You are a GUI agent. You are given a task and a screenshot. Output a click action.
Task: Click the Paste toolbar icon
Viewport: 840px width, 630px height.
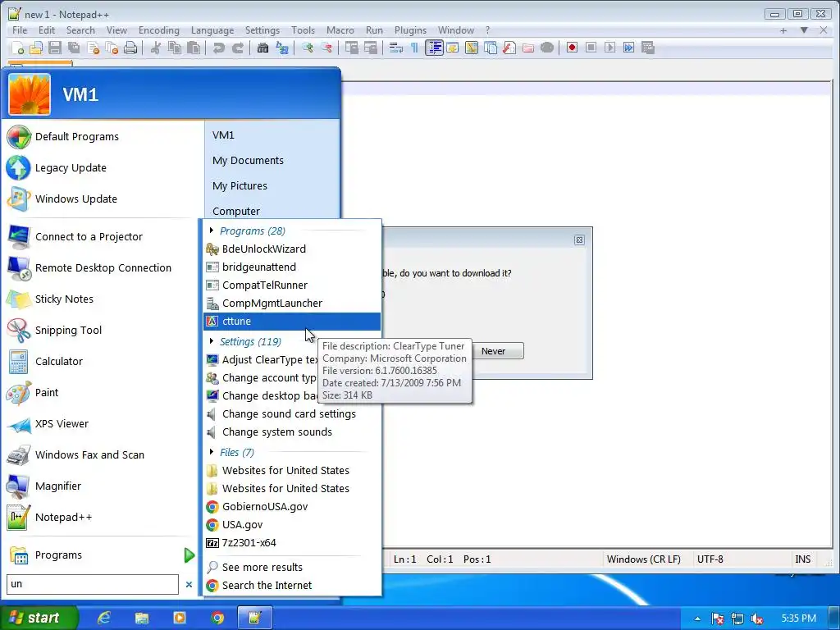click(x=194, y=48)
